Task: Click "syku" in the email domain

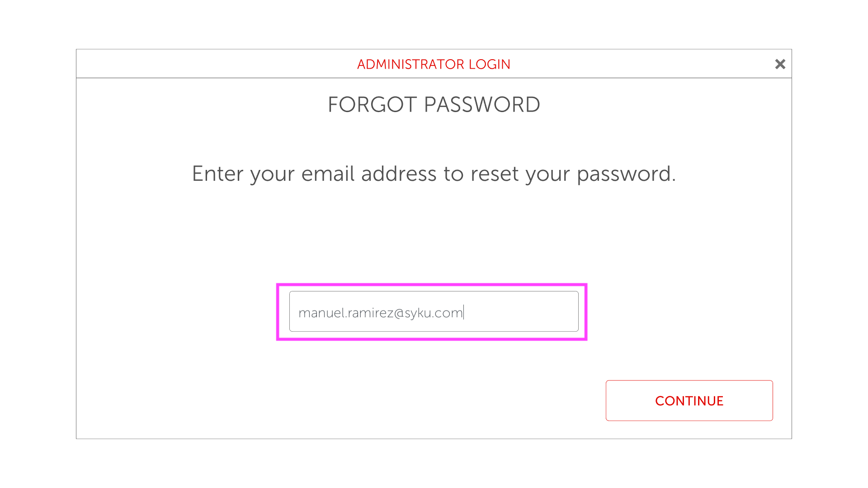Action: pyautogui.click(x=418, y=313)
